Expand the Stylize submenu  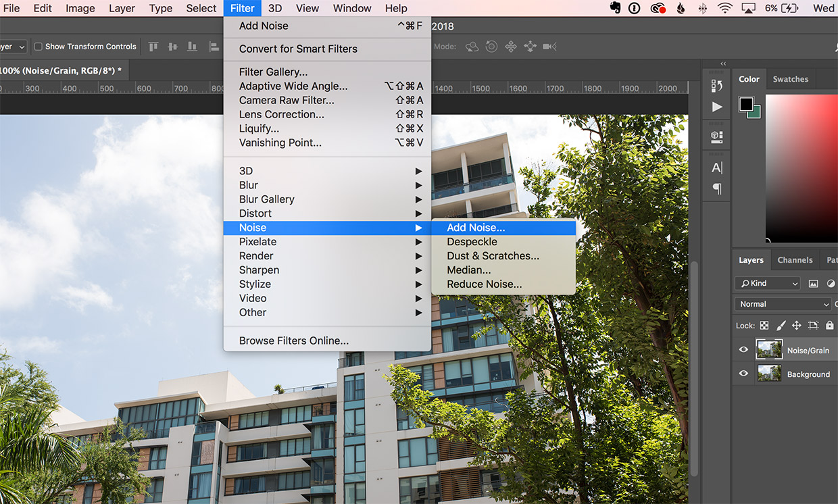pos(327,284)
